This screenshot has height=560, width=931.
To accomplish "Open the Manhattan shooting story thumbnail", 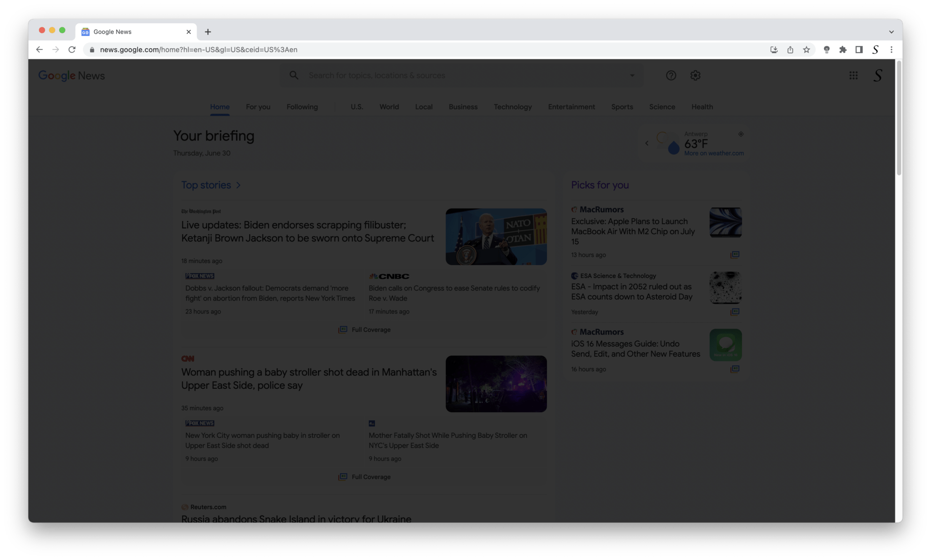I will coord(496,384).
